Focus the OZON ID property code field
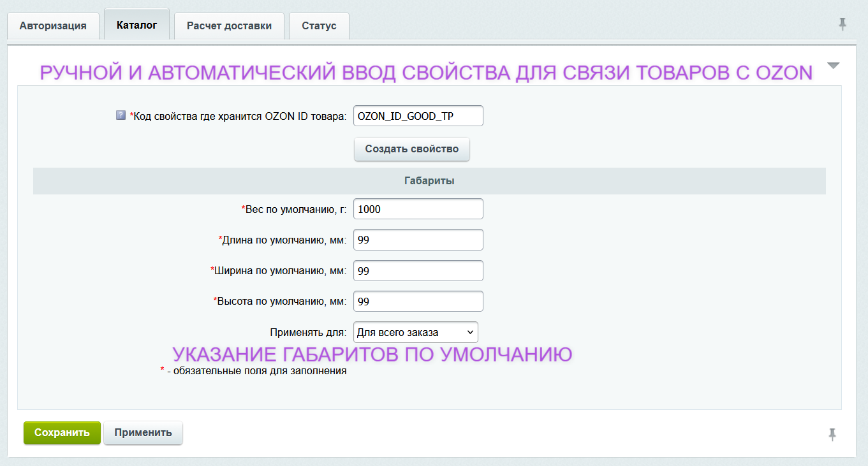Viewport: 868px width, 466px height. pyautogui.click(x=418, y=116)
